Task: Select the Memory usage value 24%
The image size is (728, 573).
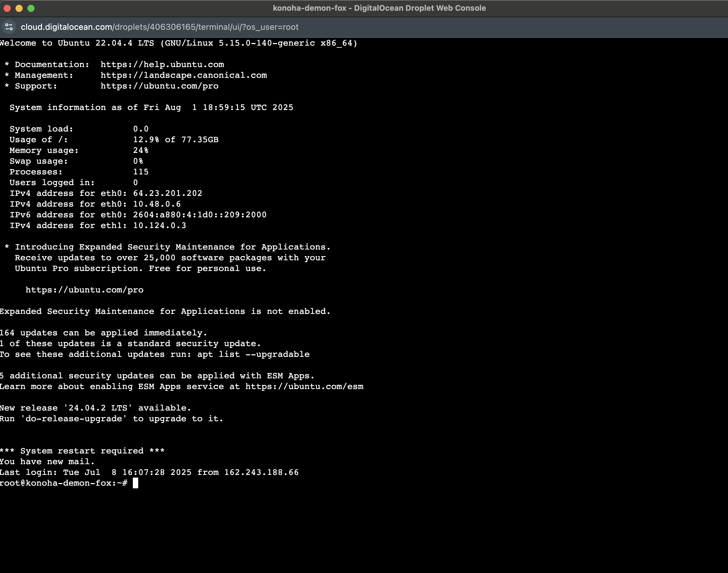Action: click(141, 150)
